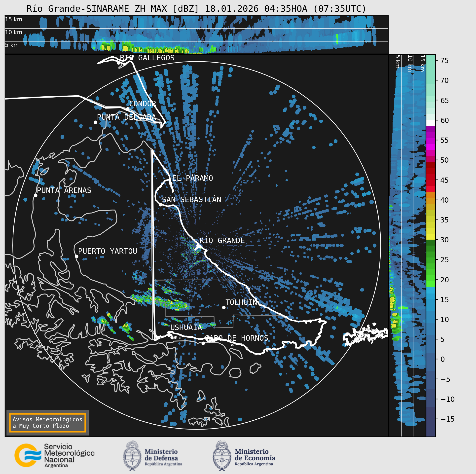Select the EL PÁRAMO label
The image size is (476, 474).
tap(193, 178)
